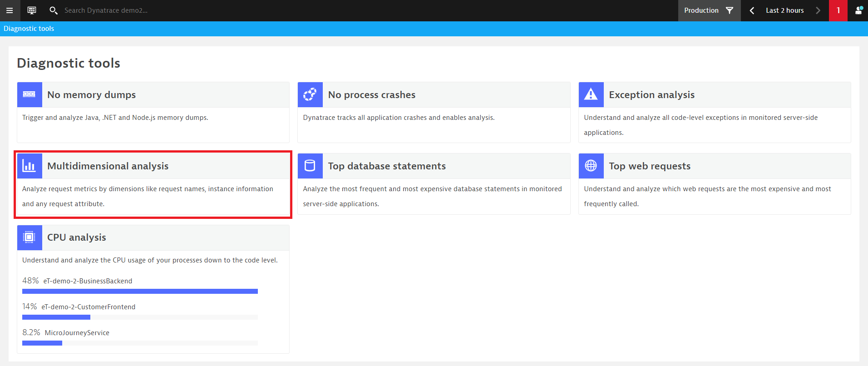Open the hamburger navigation menu
The image size is (868, 366).
coord(9,10)
